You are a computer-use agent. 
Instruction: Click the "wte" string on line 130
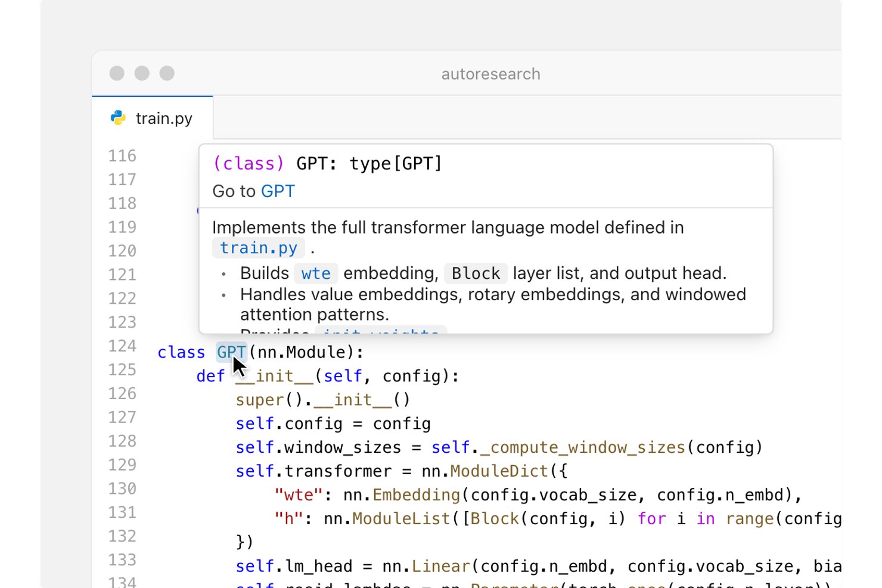tap(299, 495)
